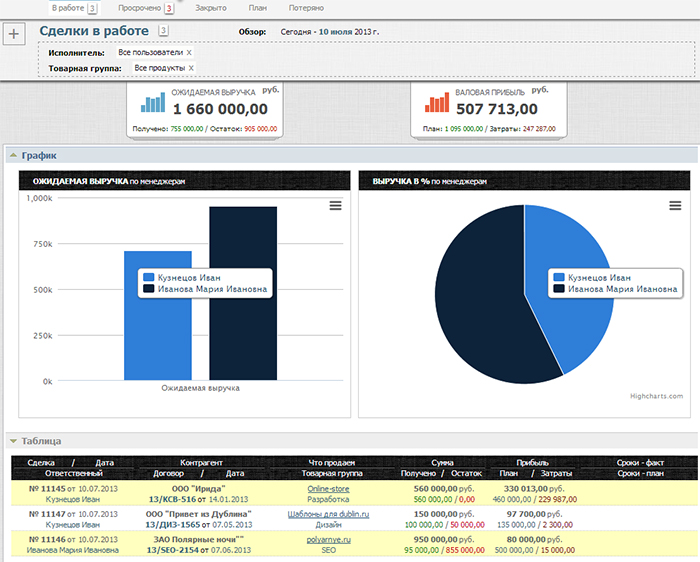Viewport: 700px width, 562px height.
Task: Open the pie chart hamburger menu
Action: point(675,205)
